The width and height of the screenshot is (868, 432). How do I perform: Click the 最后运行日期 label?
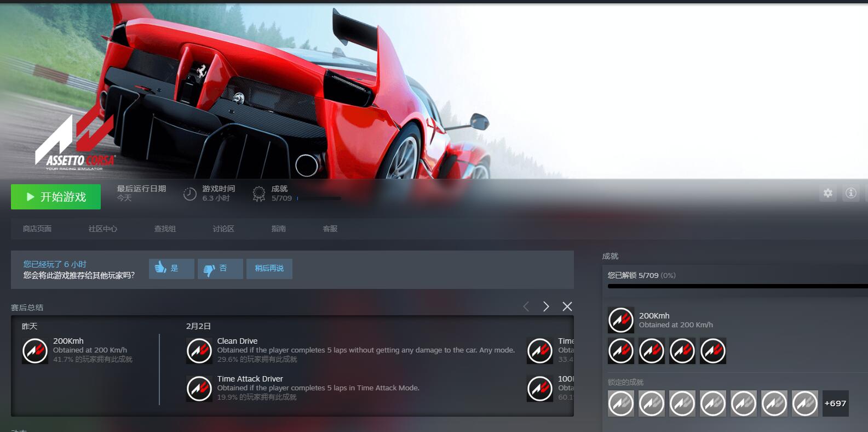[141, 189]
